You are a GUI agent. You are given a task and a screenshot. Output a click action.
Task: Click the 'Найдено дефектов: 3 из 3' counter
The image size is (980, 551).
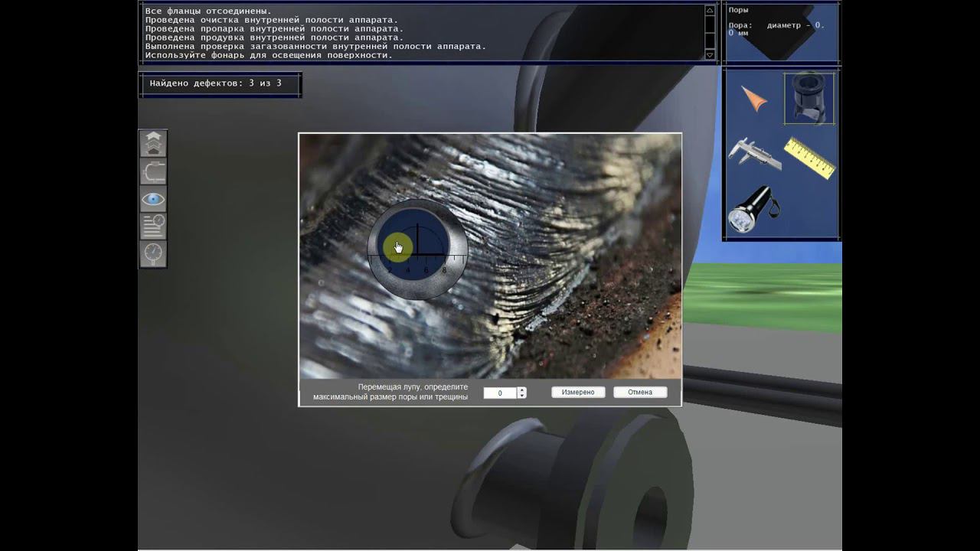click(x=216, y=83)
